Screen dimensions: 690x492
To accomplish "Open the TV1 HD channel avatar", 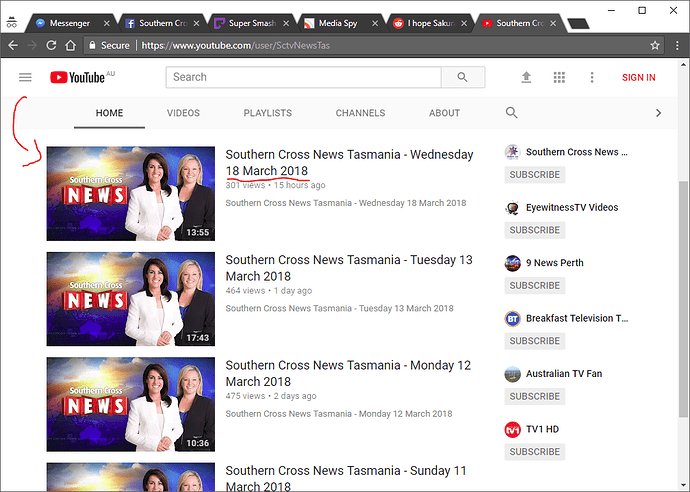I will 512,430.
